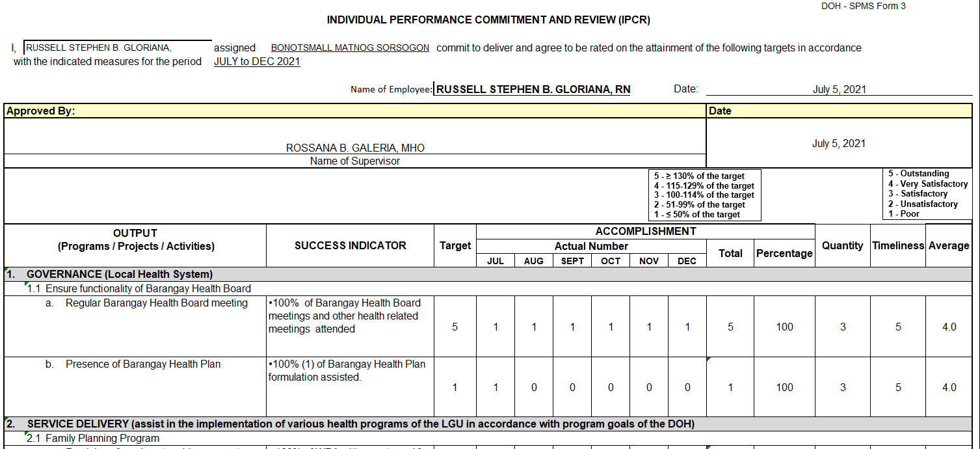This screenshot has height=449, width=980.
Task: Click the percentage rating legend box
Action: [x=704, y=195]
